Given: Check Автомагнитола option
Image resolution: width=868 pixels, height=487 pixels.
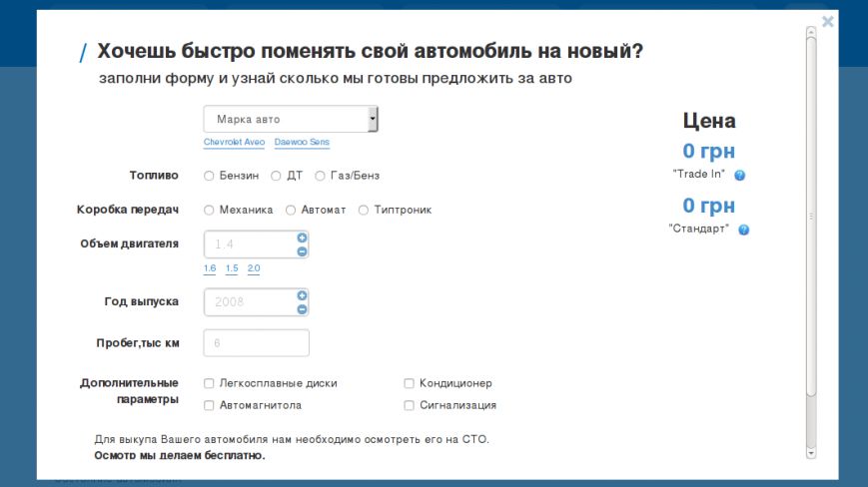Looking at the screenshot, I should [209, 405].
